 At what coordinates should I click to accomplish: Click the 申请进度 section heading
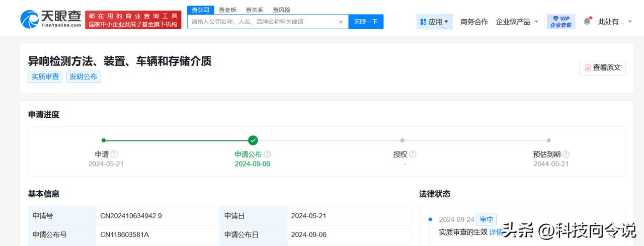pyautogui.click(x=44, y=114)
